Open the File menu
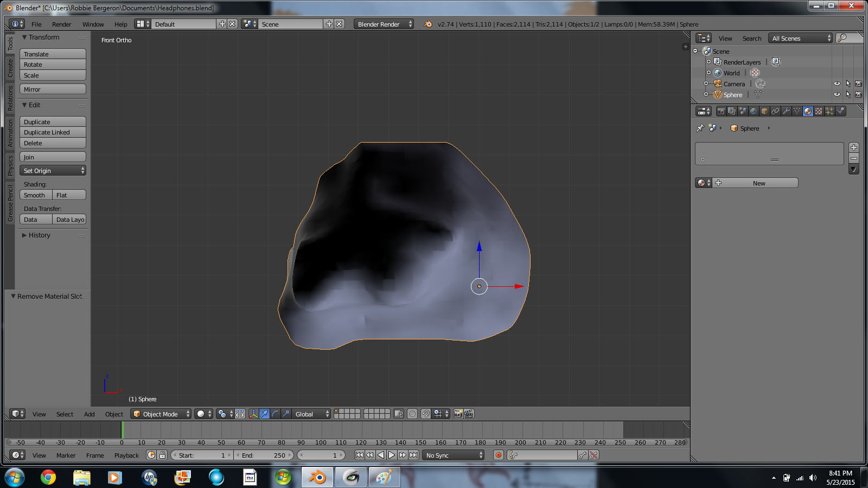The height and width of the screenshot is (488, 868). point(36,24)
